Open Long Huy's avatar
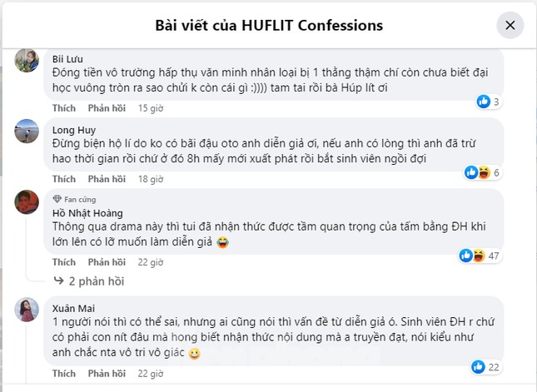537x392 pixels. point(27,131)
